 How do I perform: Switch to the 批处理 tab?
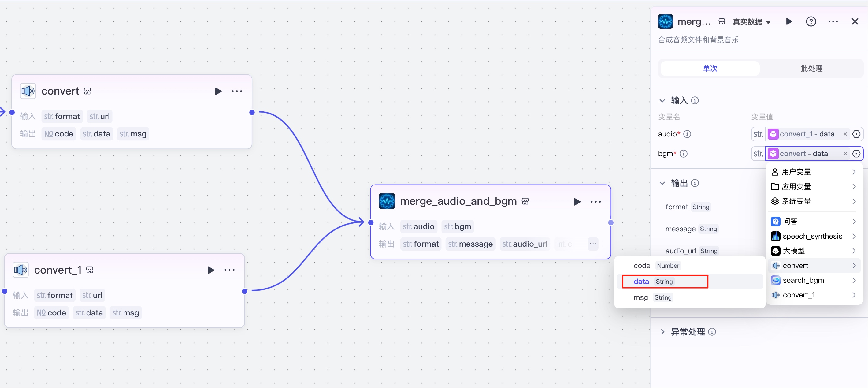pos(811,69)
